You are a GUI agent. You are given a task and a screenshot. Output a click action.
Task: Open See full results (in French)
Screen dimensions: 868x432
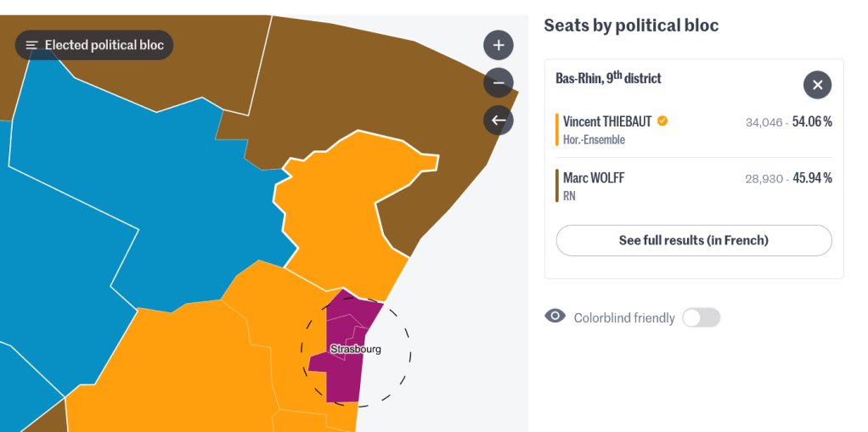(694, 241)
